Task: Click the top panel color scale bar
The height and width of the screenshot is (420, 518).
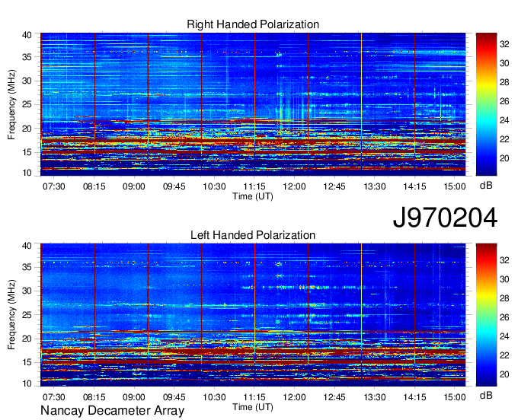Action: pyautogui.click(x=486, y=104)
